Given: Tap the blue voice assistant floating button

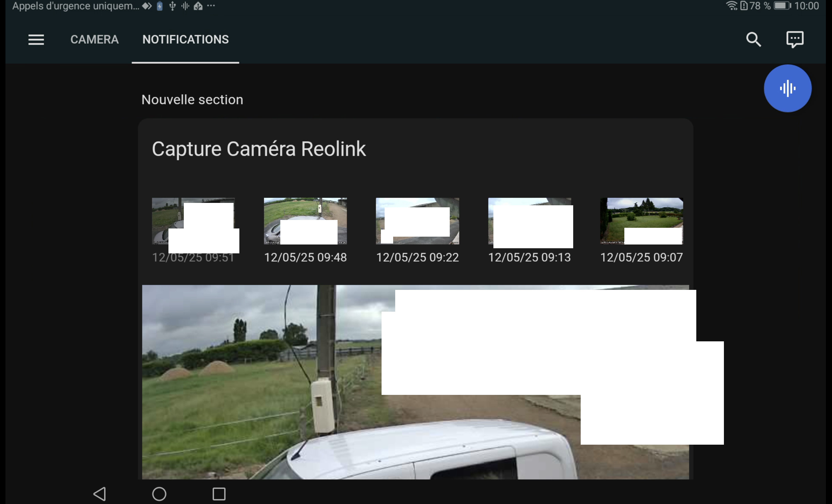Looking at the screenshot, I should [x=788, y=88].
